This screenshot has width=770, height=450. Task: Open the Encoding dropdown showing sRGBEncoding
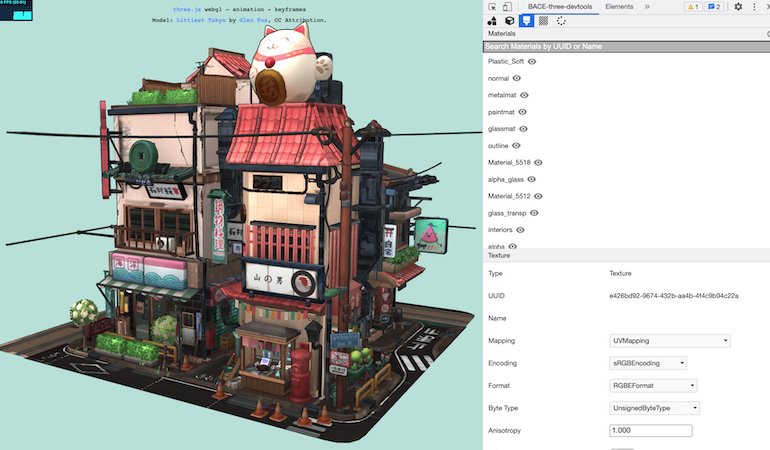point(648,363)
